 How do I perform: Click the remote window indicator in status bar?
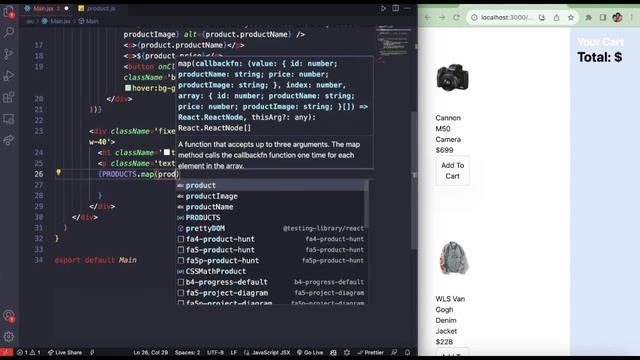click(7, 352)
